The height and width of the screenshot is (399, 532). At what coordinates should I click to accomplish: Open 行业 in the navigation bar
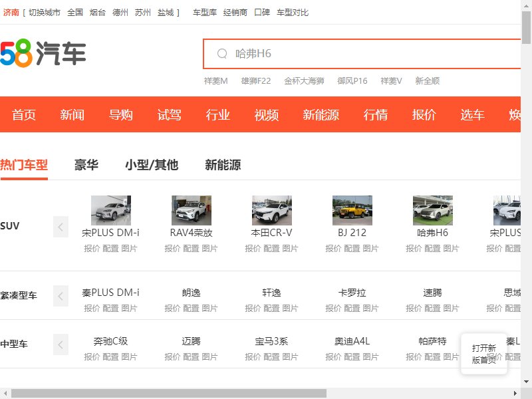(x=218, y=114)
